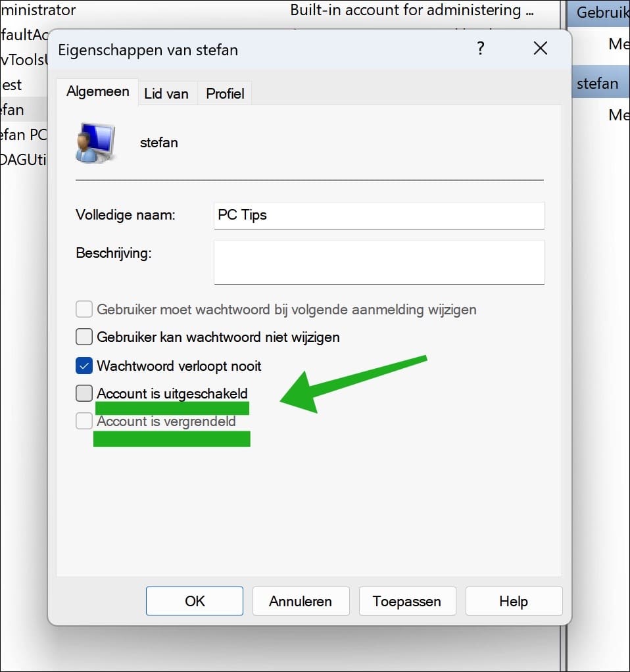Select 'Built-in account for administering' description in background window
630x672 pixels.
(412, 10)
